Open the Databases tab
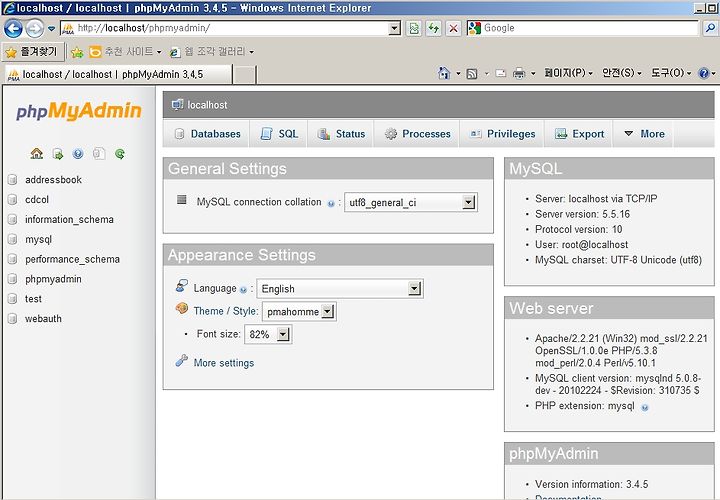720x500 pixels. tap(206, 134)
